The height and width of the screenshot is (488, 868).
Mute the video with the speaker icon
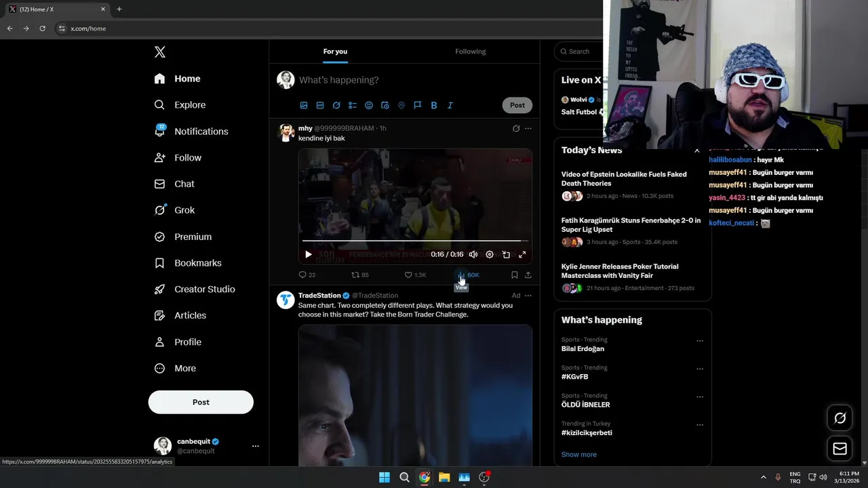coord(473,254)
